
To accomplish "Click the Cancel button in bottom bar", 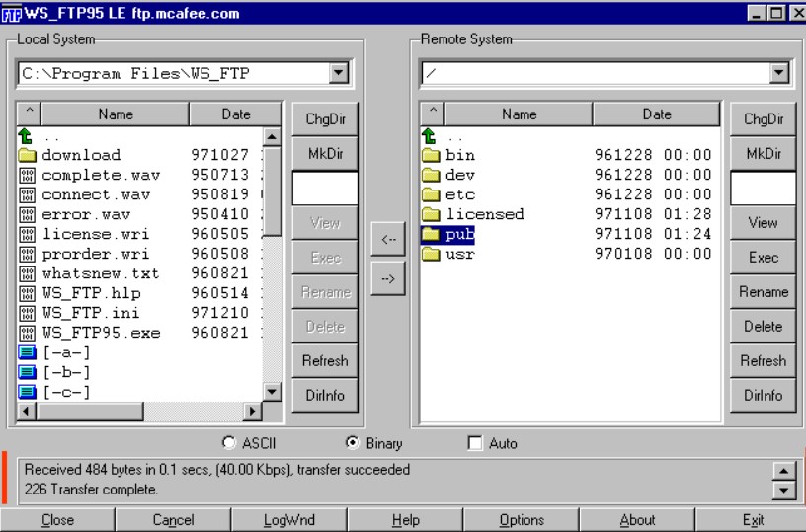I will (x=173, y=520).
